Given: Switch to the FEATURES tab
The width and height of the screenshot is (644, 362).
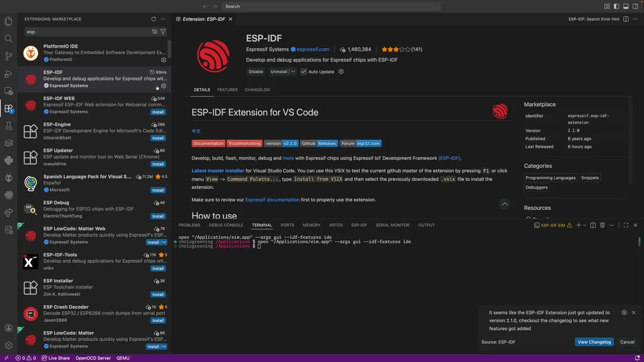Looking at the screenshot, I should [x=227, y=89].
